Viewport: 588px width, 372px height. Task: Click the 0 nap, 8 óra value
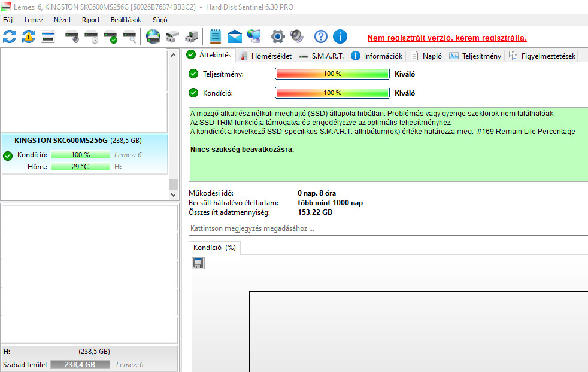317,193
